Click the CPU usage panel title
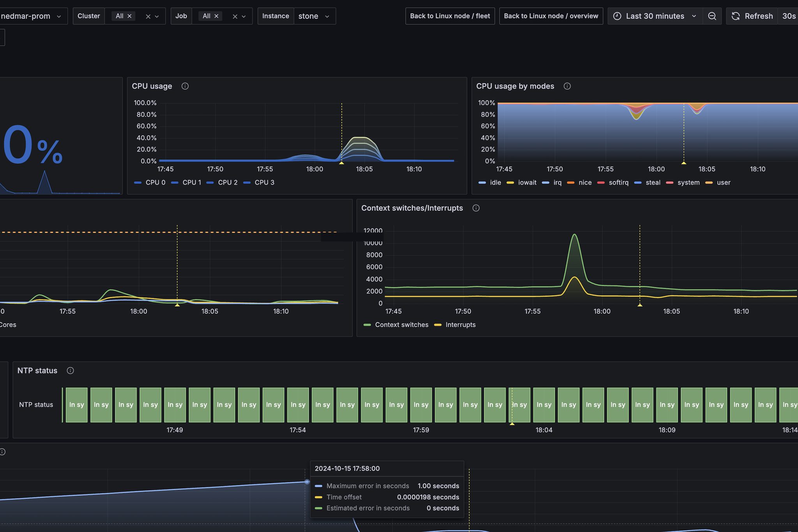 152,86
